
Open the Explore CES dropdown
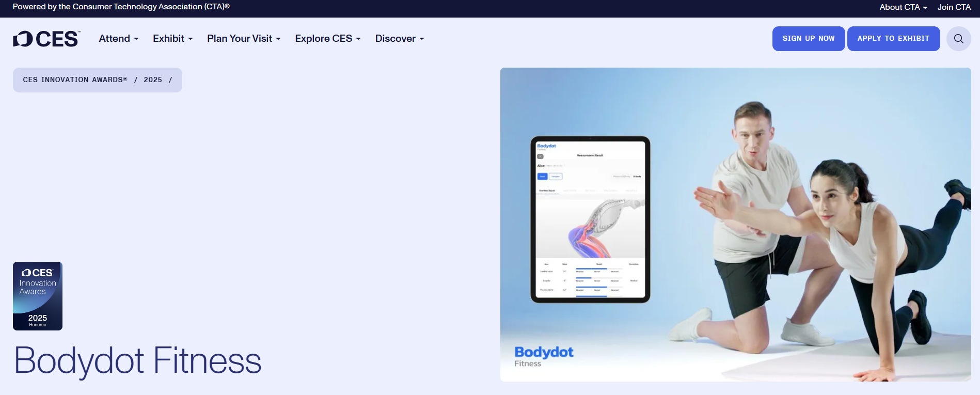click(x=328, y=39)
